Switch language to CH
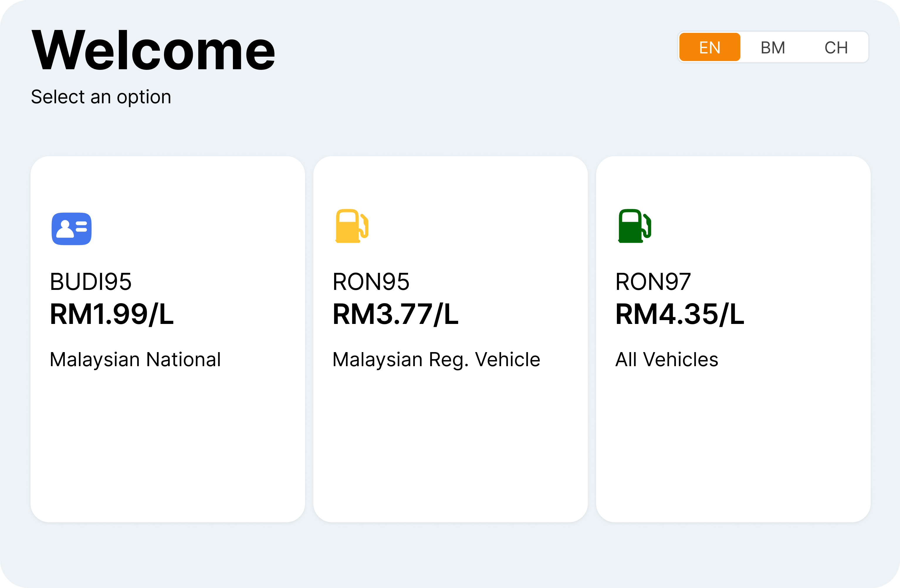This screenshot has width=900, height=588. tap(836, 47)
